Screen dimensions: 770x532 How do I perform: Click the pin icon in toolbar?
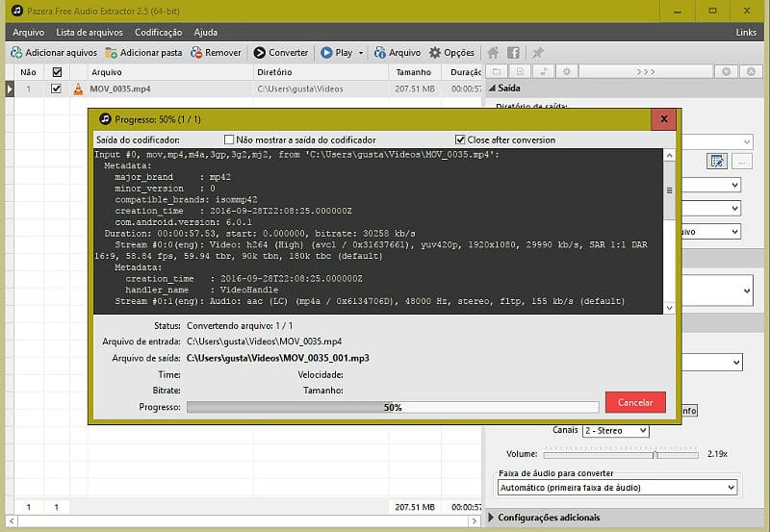538,53
